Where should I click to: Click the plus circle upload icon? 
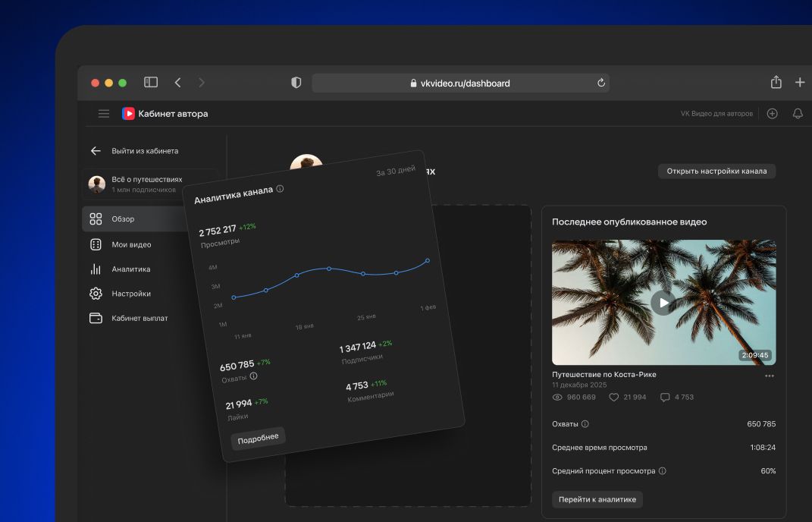point(772,114)
